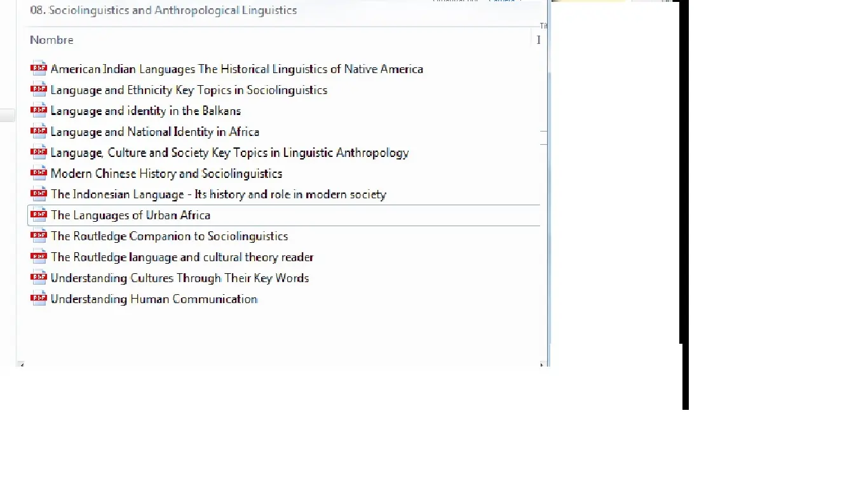Select file Language and National Identity in Africa
Image resolution: width=868 pixels, height=488 pixels.
coord(154,132)
